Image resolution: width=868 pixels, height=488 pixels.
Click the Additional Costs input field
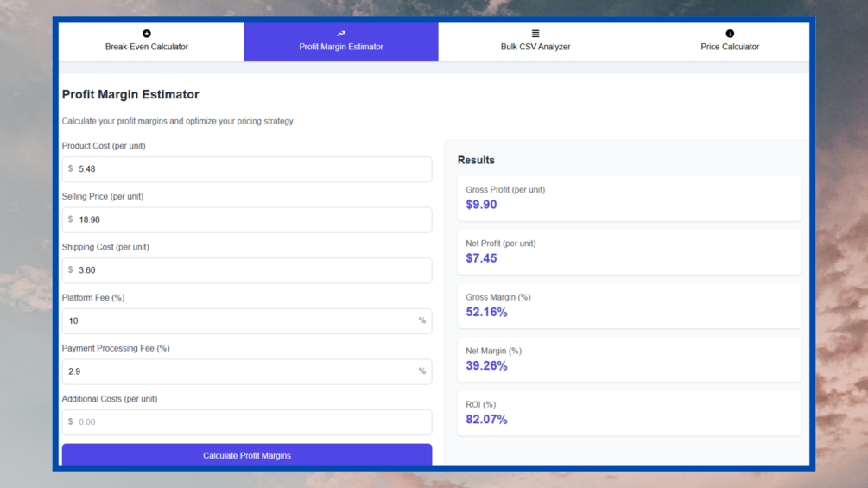[x=247, y=422]
